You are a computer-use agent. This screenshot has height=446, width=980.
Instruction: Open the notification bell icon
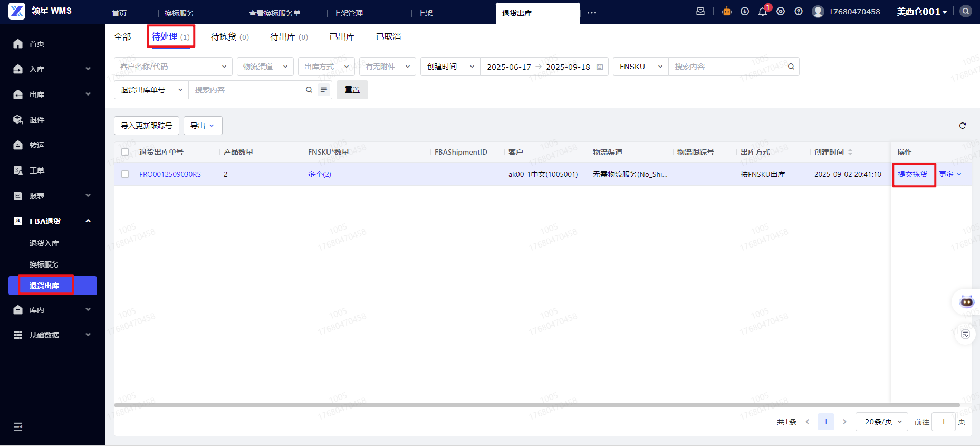763,12
